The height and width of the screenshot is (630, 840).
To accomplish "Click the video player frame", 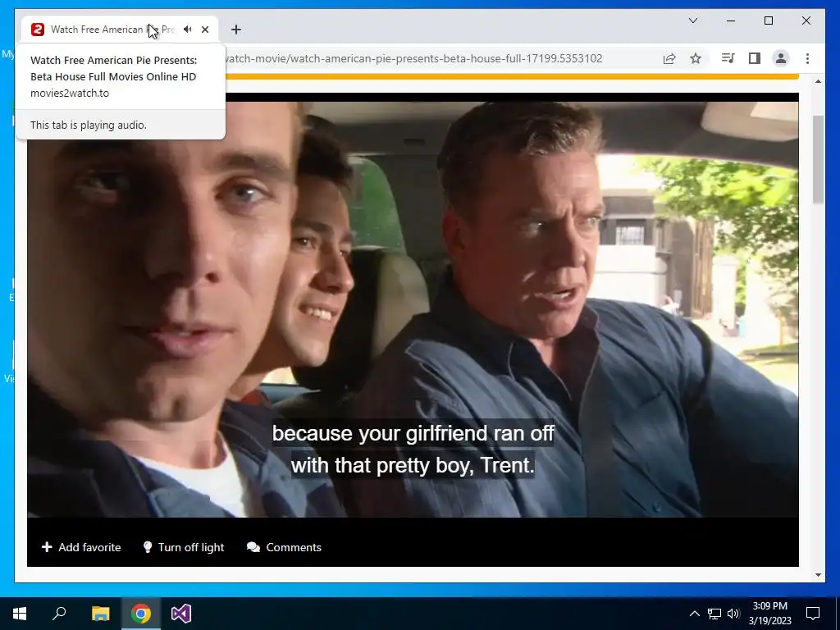I will pyautogui.click(x=413, y=309).
